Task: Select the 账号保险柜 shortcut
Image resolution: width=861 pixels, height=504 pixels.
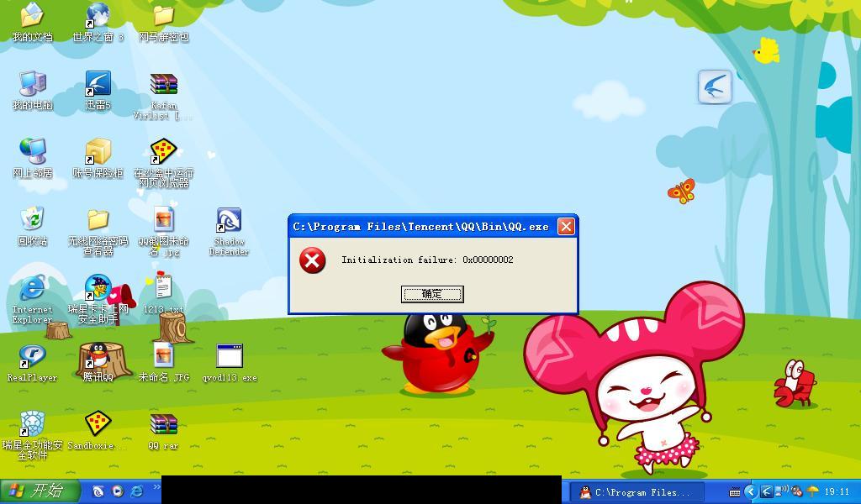Action: click(x=98, y=159)
